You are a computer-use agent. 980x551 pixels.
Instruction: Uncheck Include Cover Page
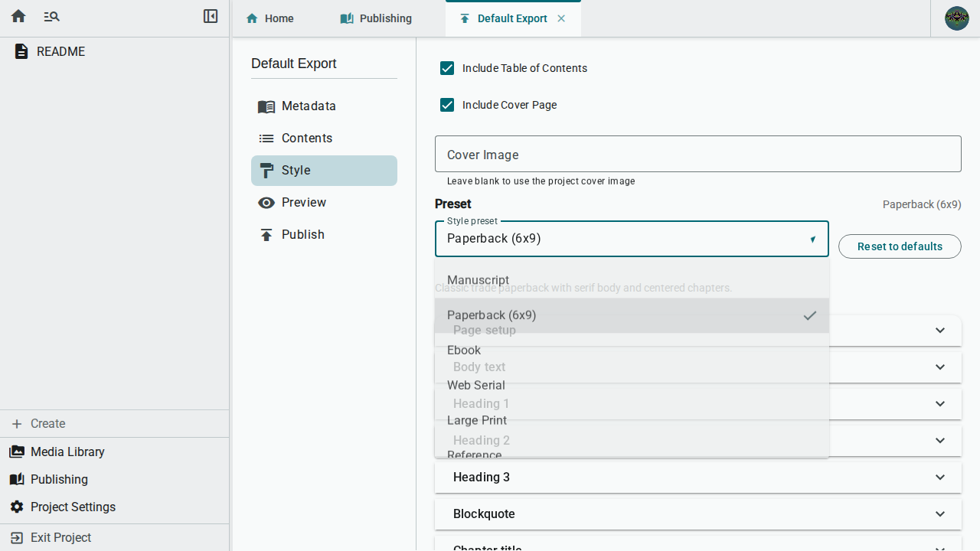447,105
